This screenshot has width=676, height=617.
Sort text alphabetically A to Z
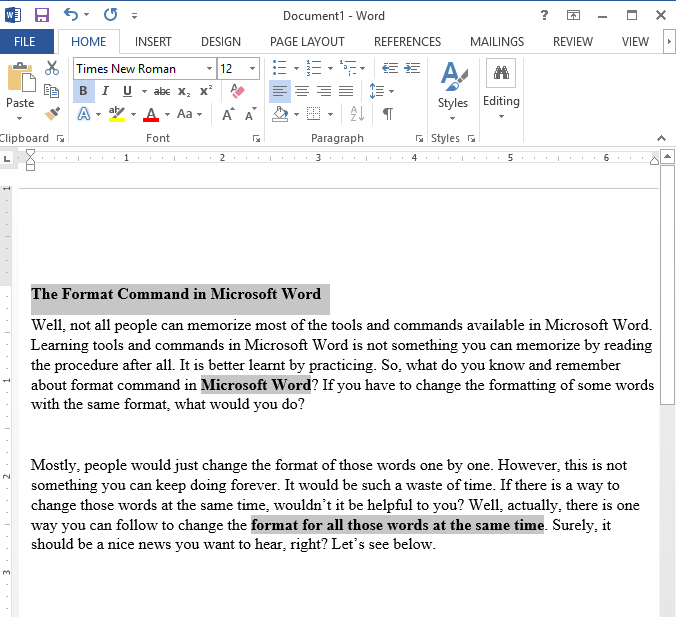coord(357,114)
